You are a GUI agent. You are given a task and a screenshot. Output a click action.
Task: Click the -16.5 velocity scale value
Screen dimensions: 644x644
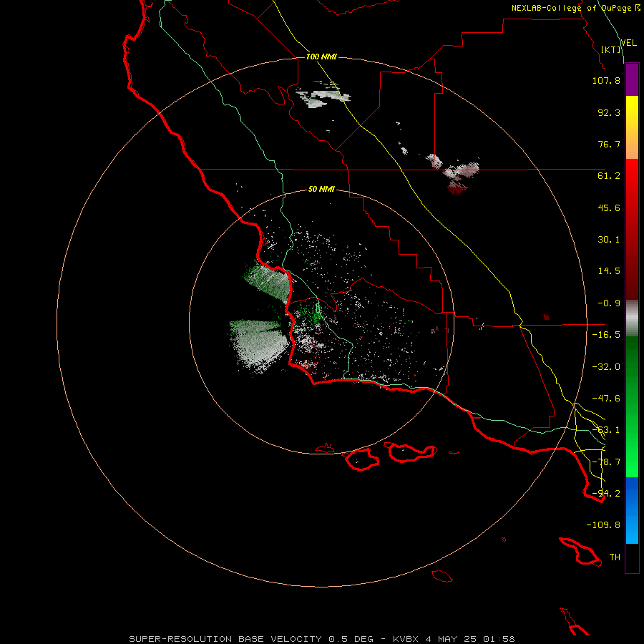[x=606, y=335]
